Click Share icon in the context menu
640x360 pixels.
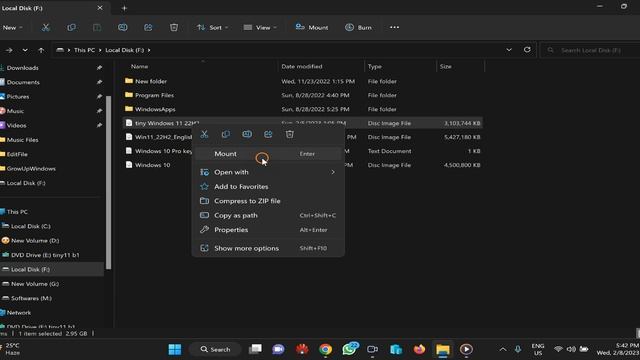tap(268, 134)
